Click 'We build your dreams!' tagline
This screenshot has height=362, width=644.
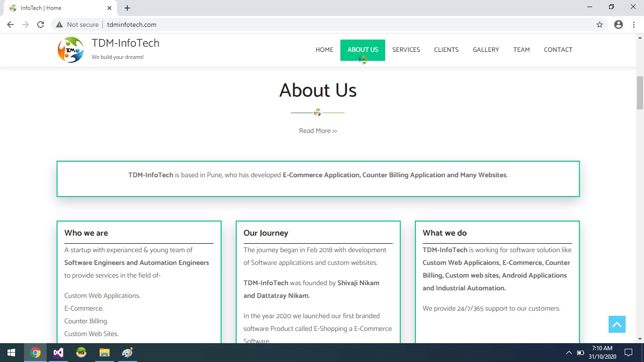pos(117,57)
